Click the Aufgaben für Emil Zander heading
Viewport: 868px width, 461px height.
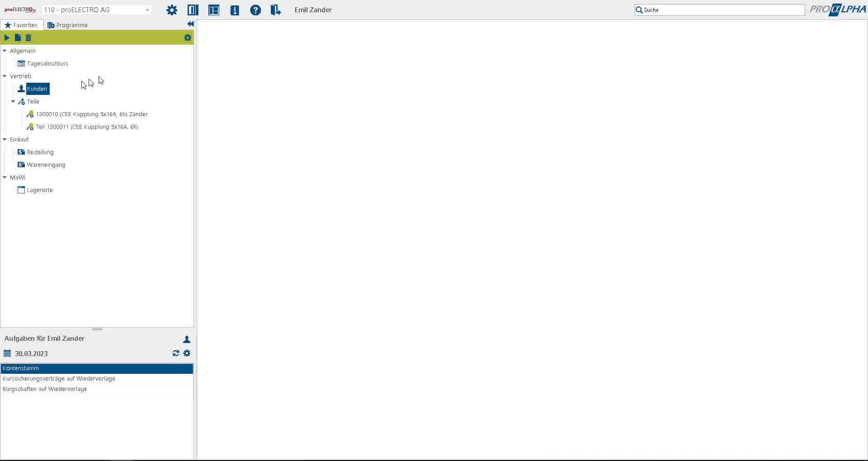pos(44,339)
